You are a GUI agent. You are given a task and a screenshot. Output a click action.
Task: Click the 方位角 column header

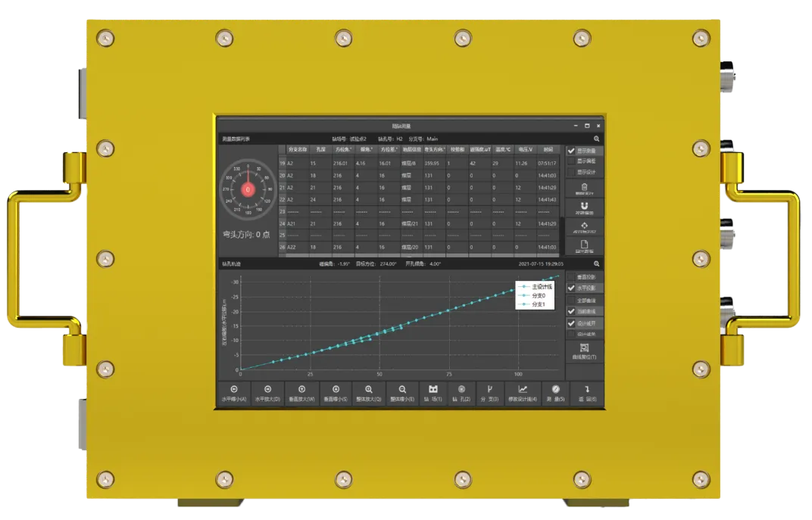click(343, 150)
